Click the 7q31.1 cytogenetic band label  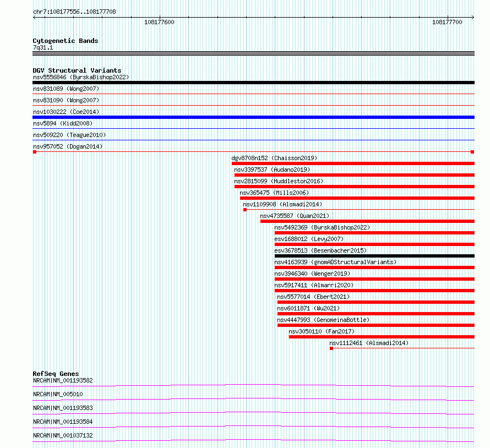click(43, 47)
